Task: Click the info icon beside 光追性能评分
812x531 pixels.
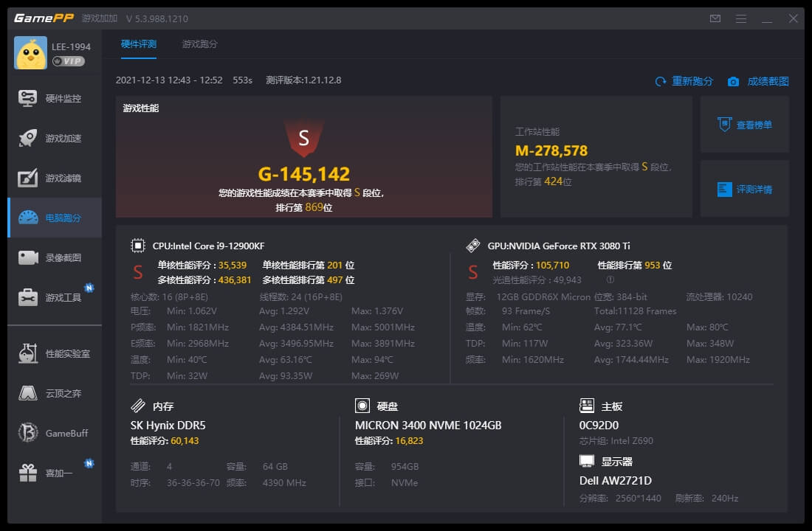Action: 610,280
